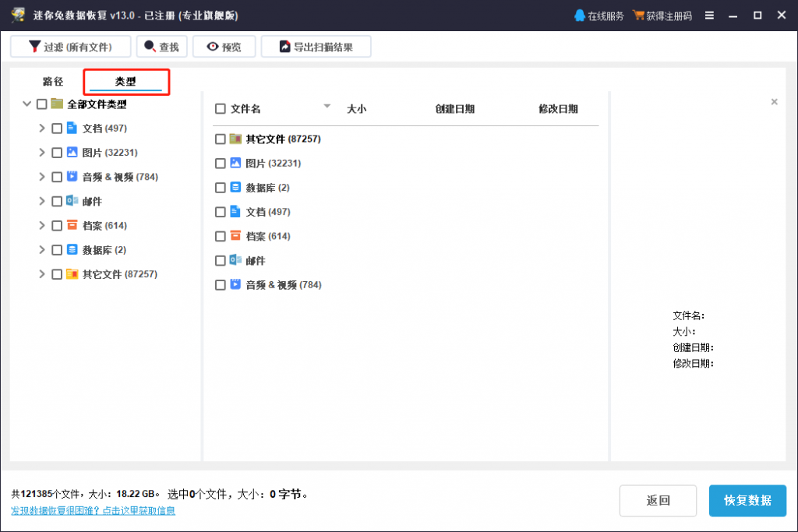This screenshot has height=532, width=798.
Task: Check 其它文件 (87257) list checkbox
Action: tap(221, 139)
